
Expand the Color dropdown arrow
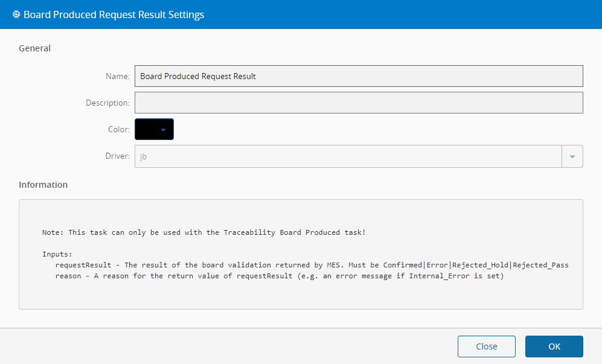click(163, 129)
